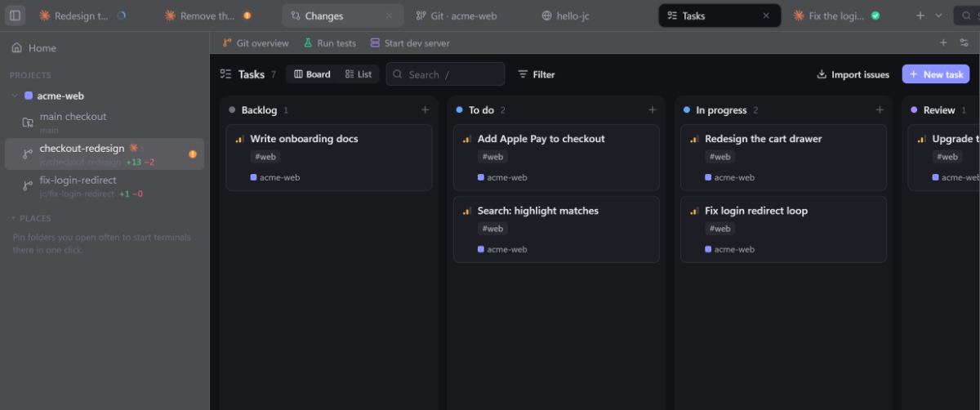The width and height of the screenshot is (980, 410).
Task: Click the In progress status dot
Action: 687,110
